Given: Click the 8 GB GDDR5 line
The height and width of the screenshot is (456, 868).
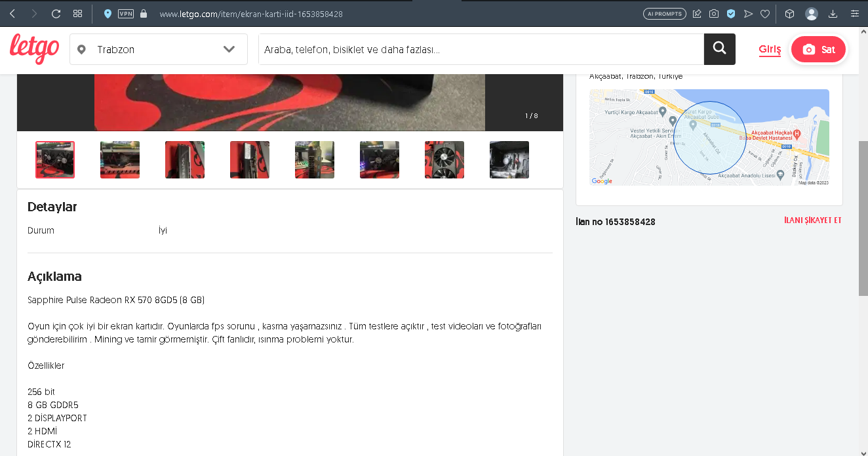Looking at the screenshot, I should point(53,405).
